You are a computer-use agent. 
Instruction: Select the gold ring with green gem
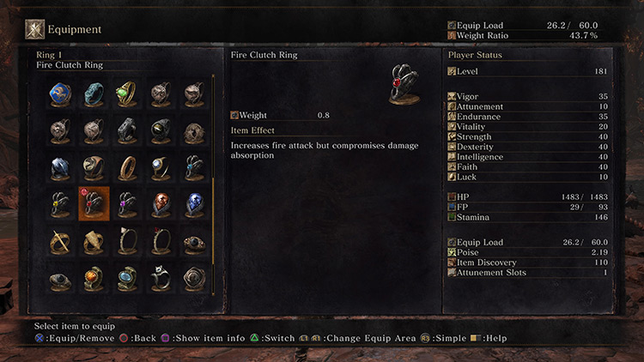tap(127, 94)
